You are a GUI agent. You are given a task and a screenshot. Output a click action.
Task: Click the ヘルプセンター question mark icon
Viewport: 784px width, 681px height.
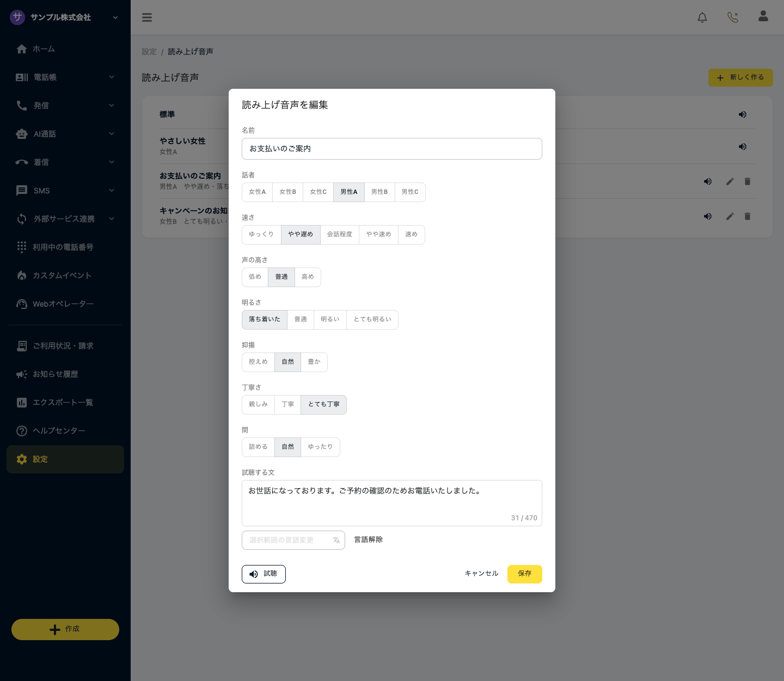coord(22,431)
